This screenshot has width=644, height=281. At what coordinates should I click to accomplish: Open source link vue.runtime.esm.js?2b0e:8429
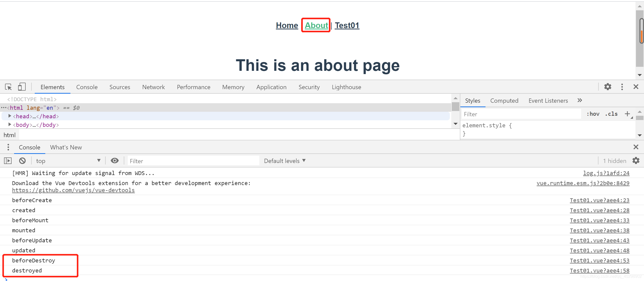583,183
